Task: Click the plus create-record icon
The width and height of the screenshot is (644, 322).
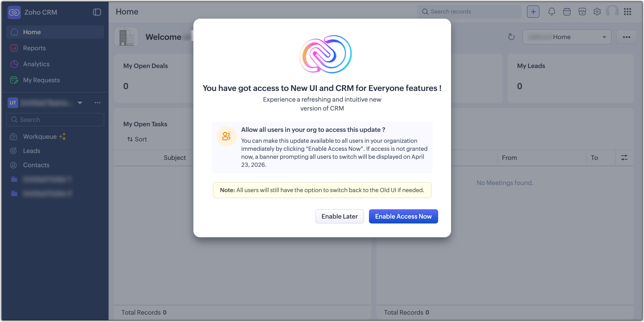Action: point(533,12)
